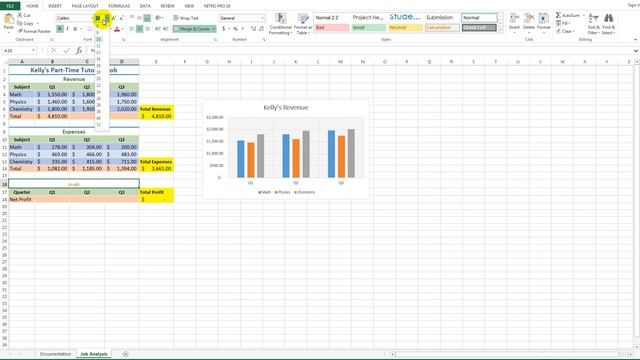
Task: Expand the Name Box dropdown arrow
Action: [x=33, y=51]
